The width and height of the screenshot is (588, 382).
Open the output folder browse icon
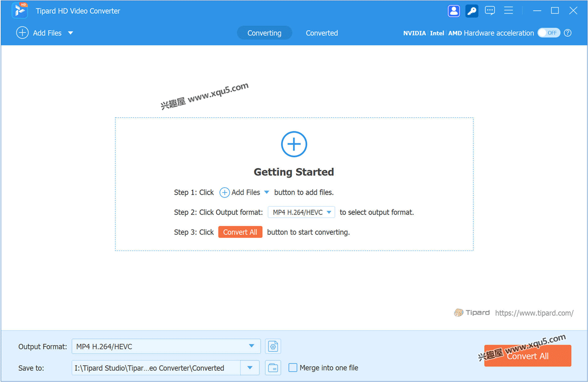click(273, 368)
